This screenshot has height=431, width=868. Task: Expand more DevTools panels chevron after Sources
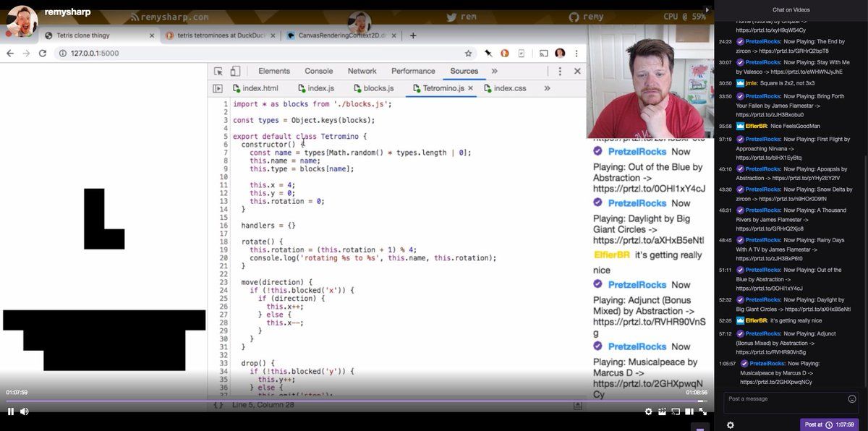(x=495, y=71)
